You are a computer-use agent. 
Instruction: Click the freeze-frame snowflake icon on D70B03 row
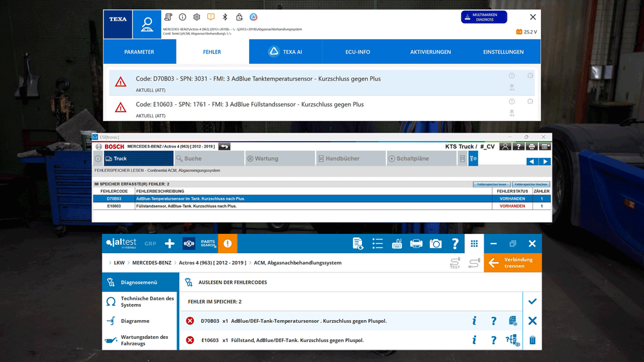(x=512, y=87)
